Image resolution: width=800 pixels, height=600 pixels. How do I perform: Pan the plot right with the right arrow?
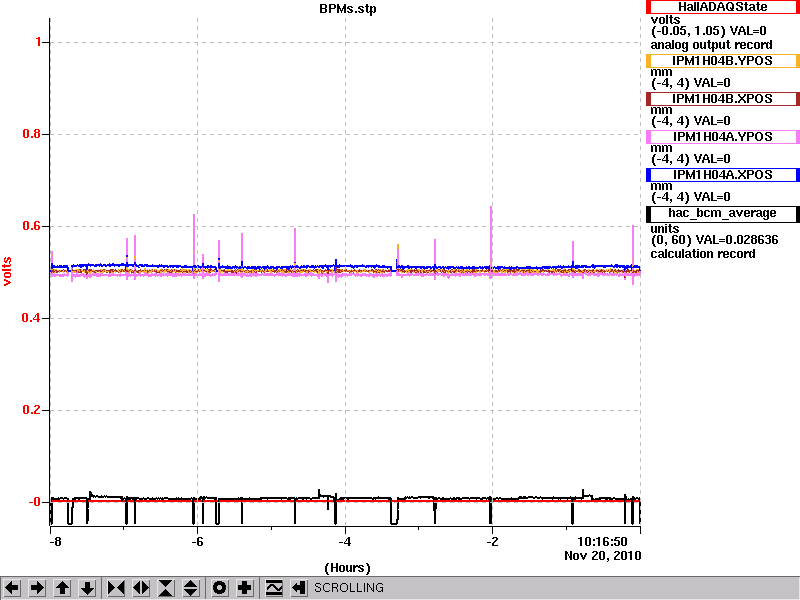pos(37,588)
